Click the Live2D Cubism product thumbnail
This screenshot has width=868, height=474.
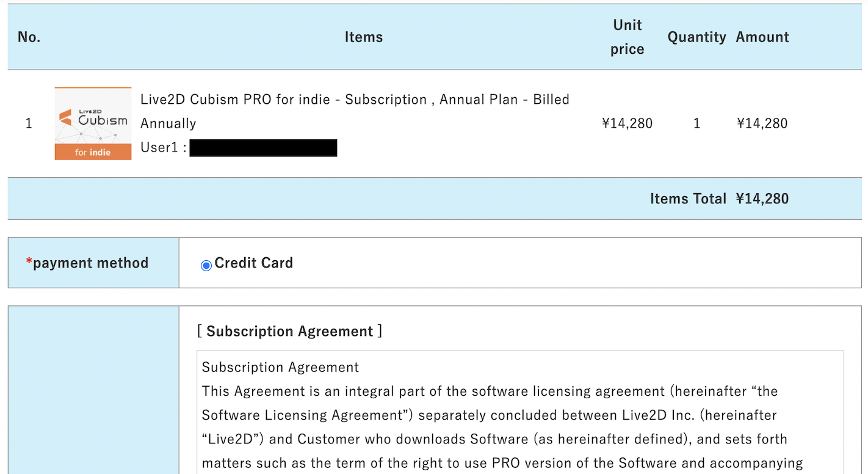(x=93, y=123)
